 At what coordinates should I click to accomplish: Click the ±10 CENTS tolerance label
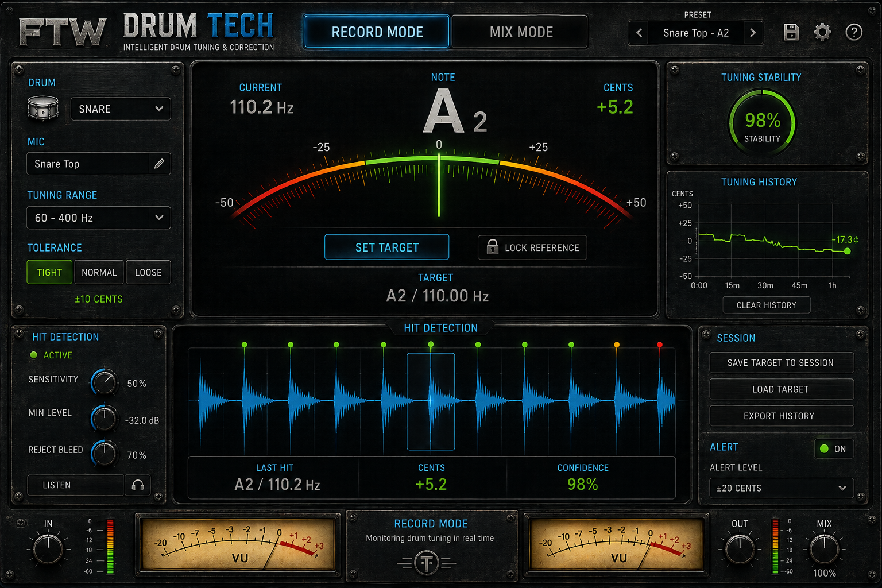(x=99, y=299)
